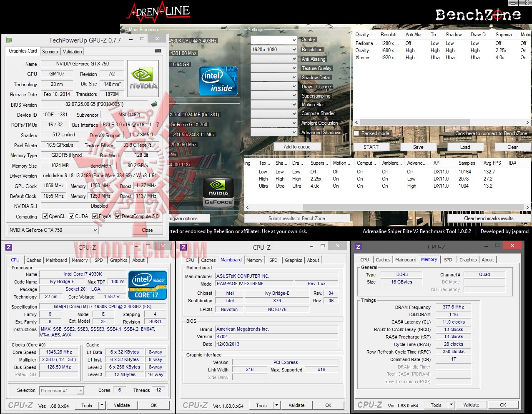Open the Texture Quality dropdown
The image size is (532, 414).
coord(274,68)
